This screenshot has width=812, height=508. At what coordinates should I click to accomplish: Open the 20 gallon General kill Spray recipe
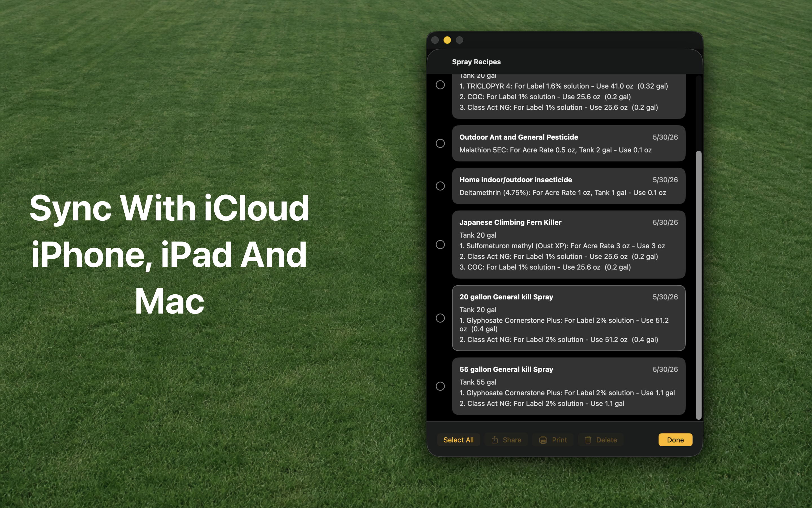(568, 318)
